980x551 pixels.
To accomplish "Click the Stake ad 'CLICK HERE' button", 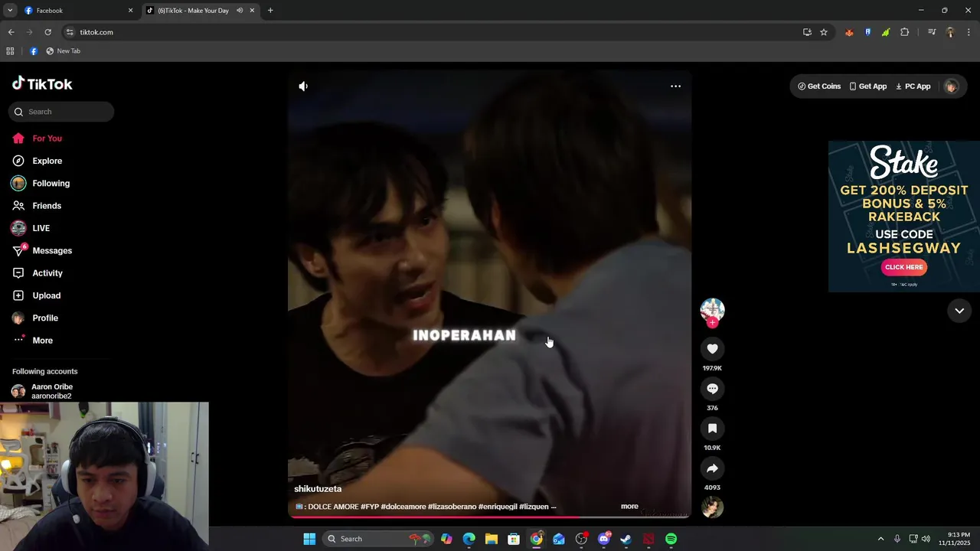I will [x=903, y=267].
